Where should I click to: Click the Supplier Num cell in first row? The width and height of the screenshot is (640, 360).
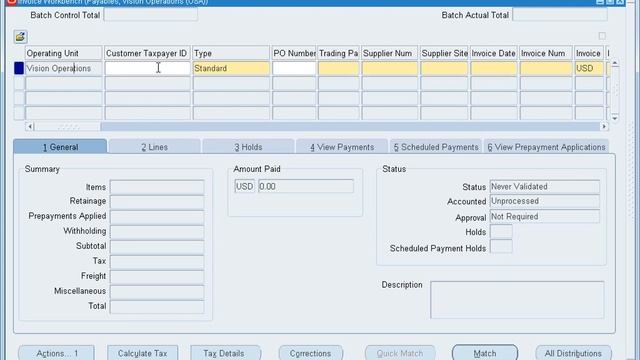pos(389,68)
